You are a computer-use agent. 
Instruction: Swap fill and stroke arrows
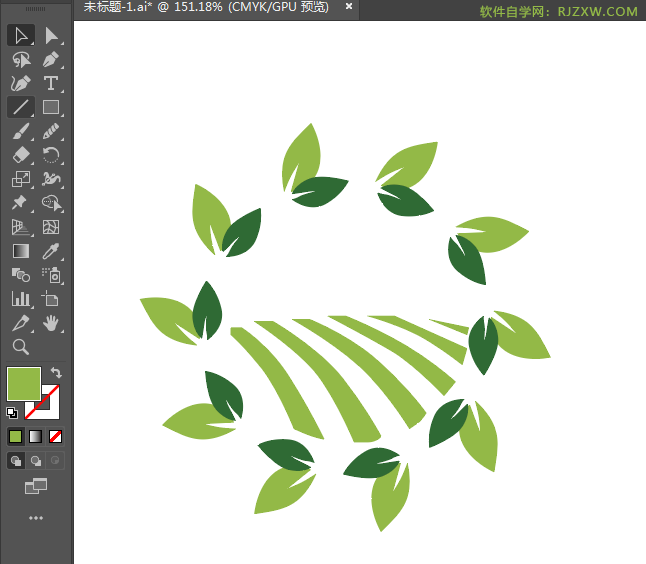[56, 372]
